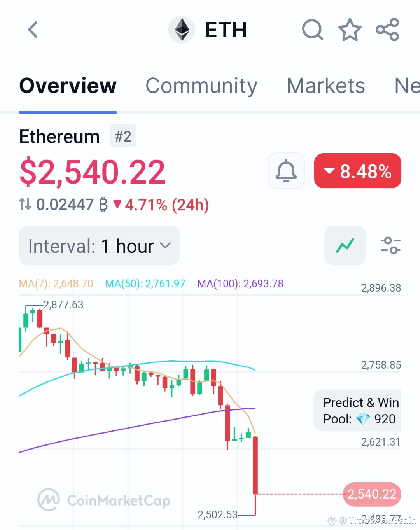Open the search icon
The width and height of the screenshot is (420, 530).
click(x=312, y=30)
